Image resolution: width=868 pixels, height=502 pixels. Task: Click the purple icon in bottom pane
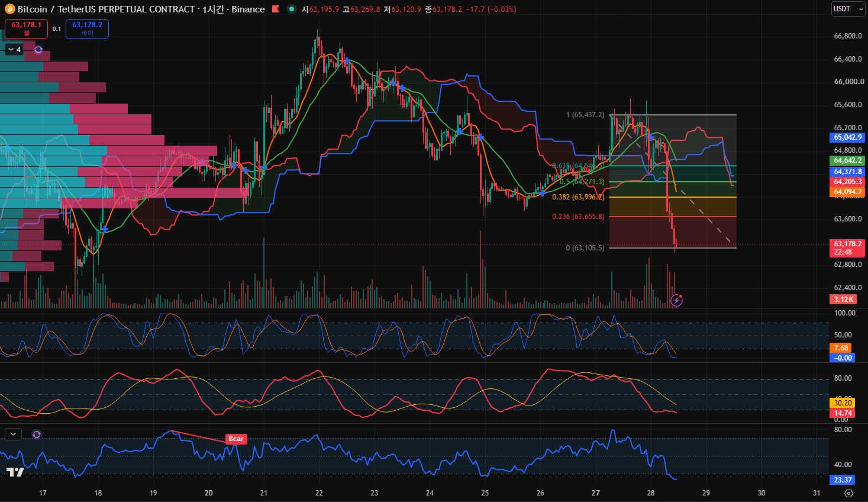click(37, 435)
